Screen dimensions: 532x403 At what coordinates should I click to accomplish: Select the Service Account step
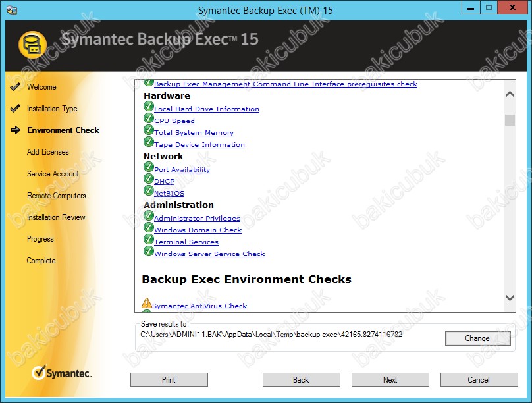(x=53, y=174)
